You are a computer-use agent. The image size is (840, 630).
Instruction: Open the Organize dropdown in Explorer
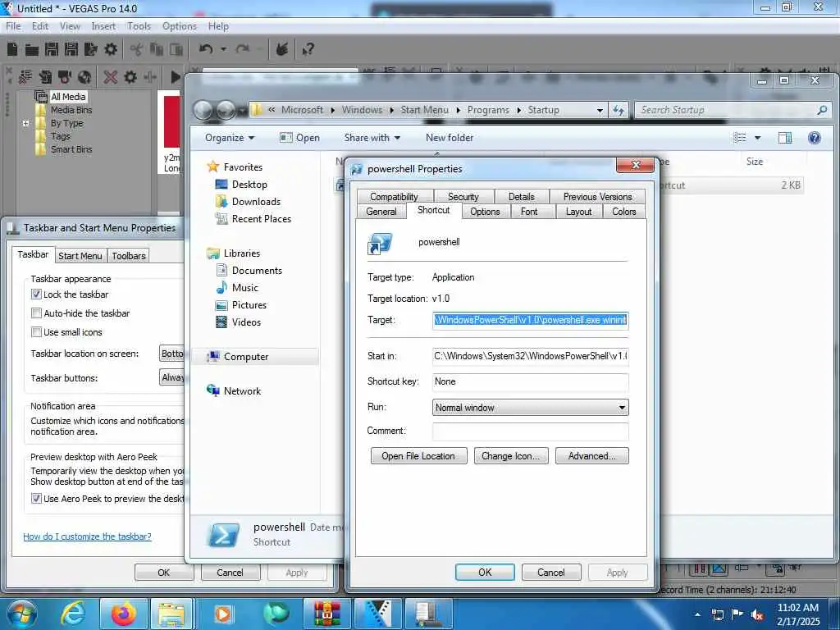[230, 138]
